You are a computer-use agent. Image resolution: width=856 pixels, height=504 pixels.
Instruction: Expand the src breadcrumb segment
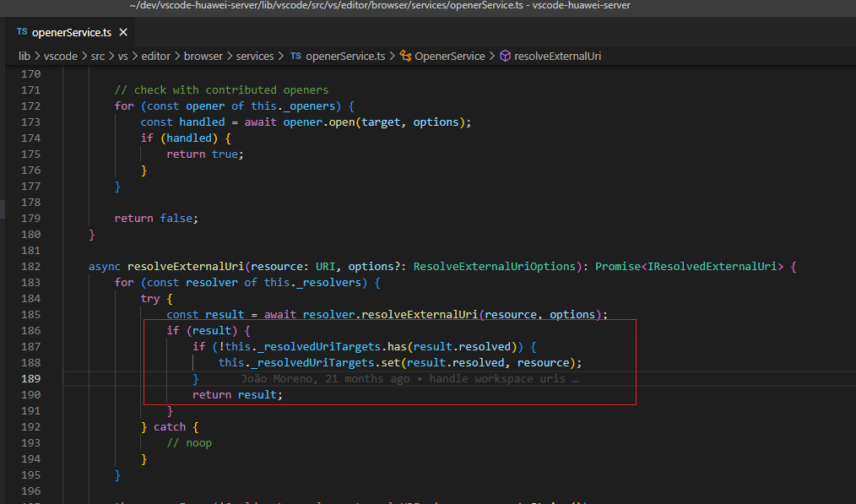(x=99, y=56)
